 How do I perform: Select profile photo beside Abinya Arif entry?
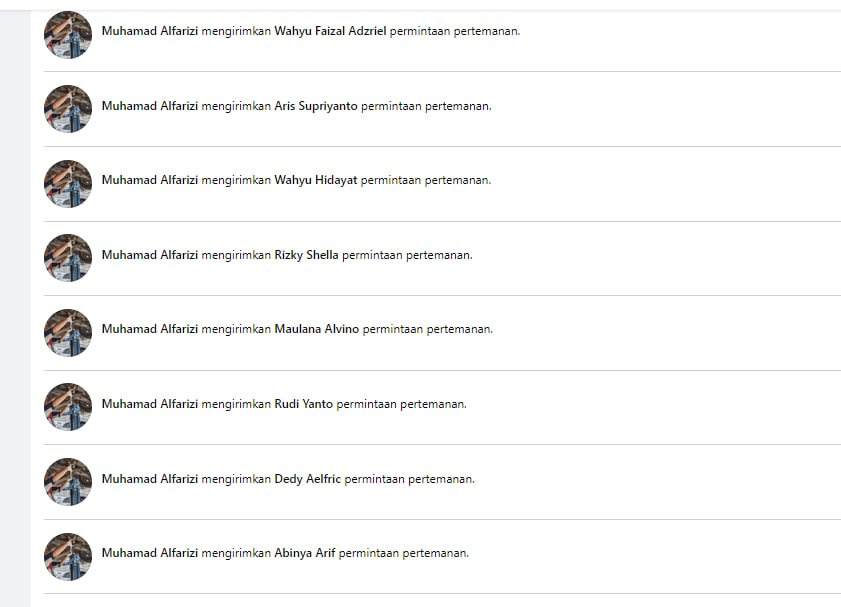(x=68, y=557)
